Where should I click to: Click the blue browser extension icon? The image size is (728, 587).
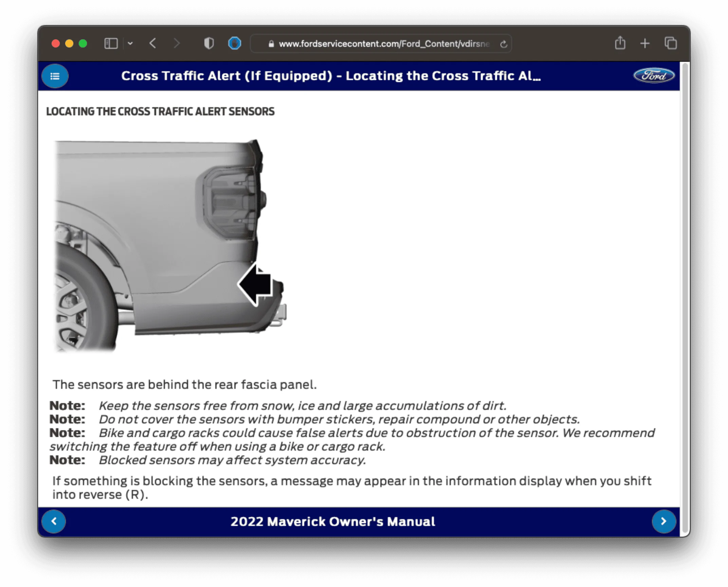pyautogui.click(x=235, y=43)
